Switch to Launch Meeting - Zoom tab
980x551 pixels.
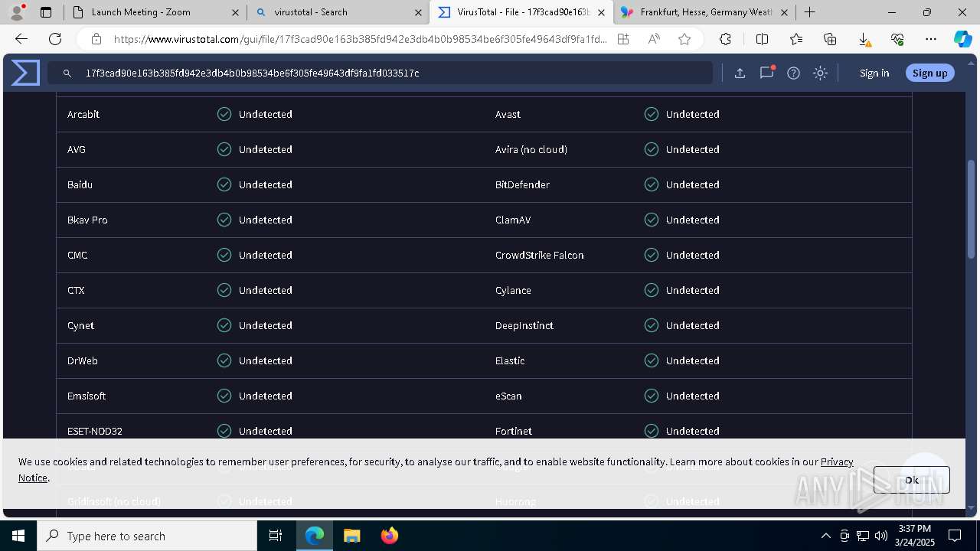coord(153,12)
